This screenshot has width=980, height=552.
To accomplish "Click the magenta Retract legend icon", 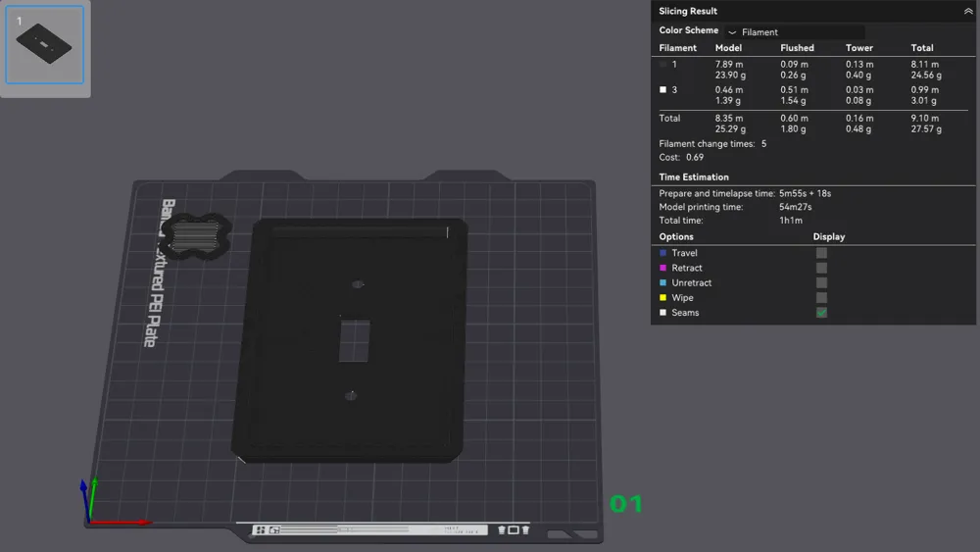I will [x=663, y=268].
